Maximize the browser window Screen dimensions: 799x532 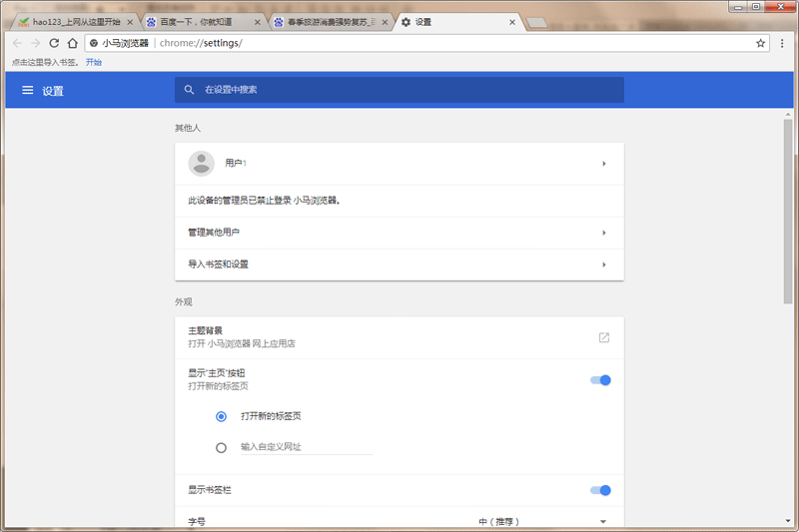coord(756,7)
